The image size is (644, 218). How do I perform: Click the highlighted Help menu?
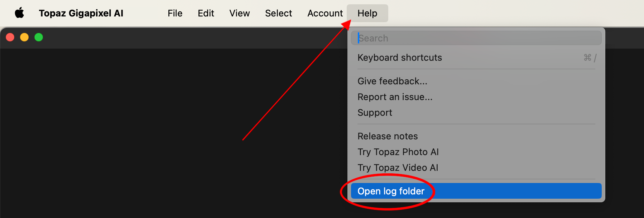coord(367,13)
